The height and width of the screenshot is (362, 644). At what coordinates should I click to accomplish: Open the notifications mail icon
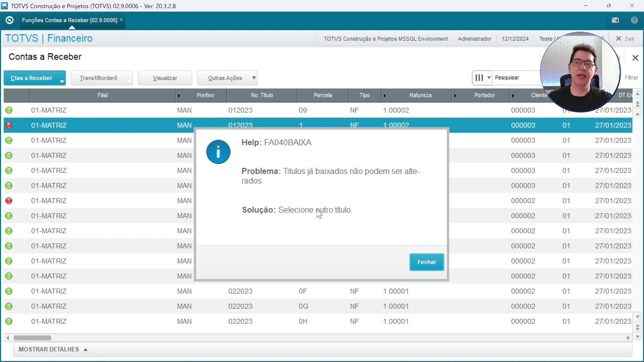tap(616, 20)
